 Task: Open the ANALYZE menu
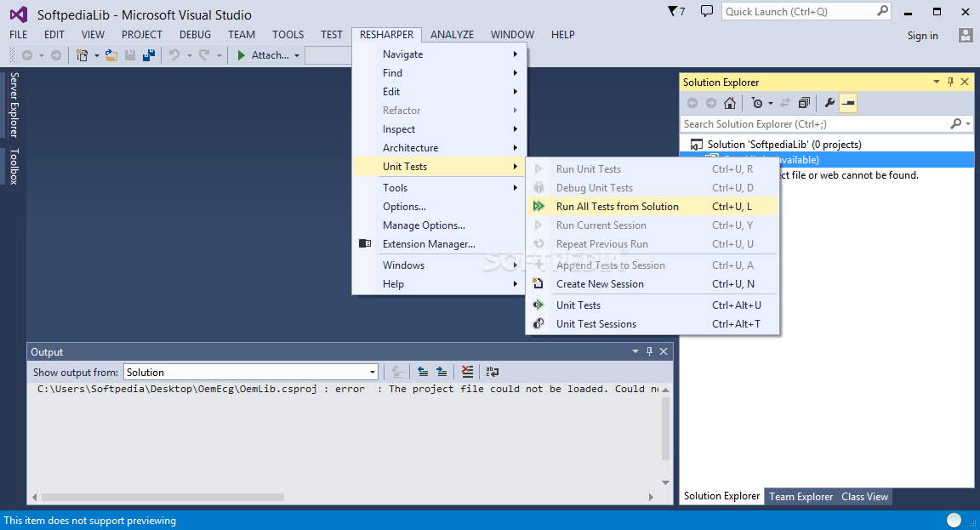pyautogui.click(x=452, y=35)
